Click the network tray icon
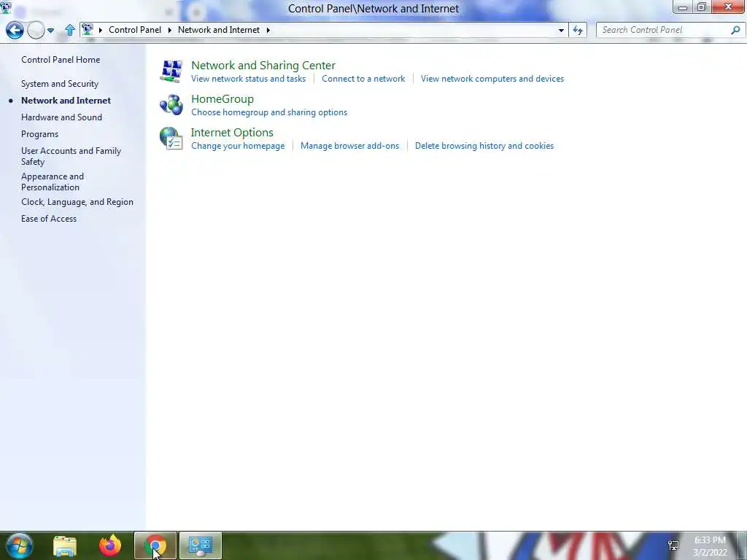747x560 pixels. (x=673, y=545)
